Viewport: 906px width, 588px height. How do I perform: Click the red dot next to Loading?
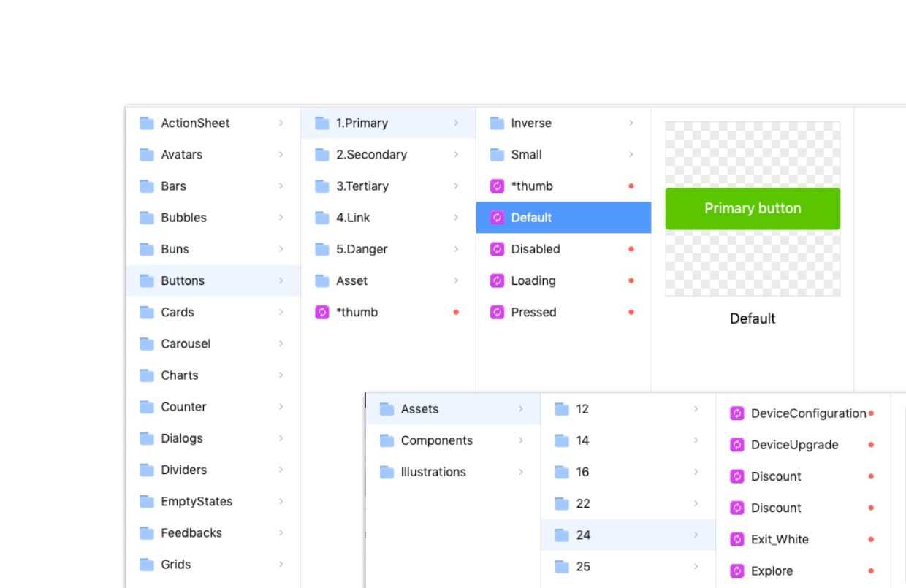(x=631, y=280)
